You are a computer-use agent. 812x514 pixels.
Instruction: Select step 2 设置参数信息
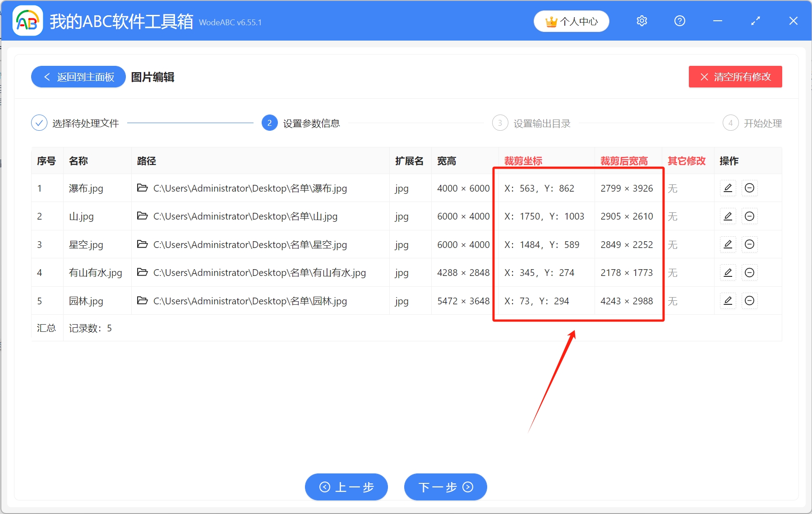tap(301, 123)
